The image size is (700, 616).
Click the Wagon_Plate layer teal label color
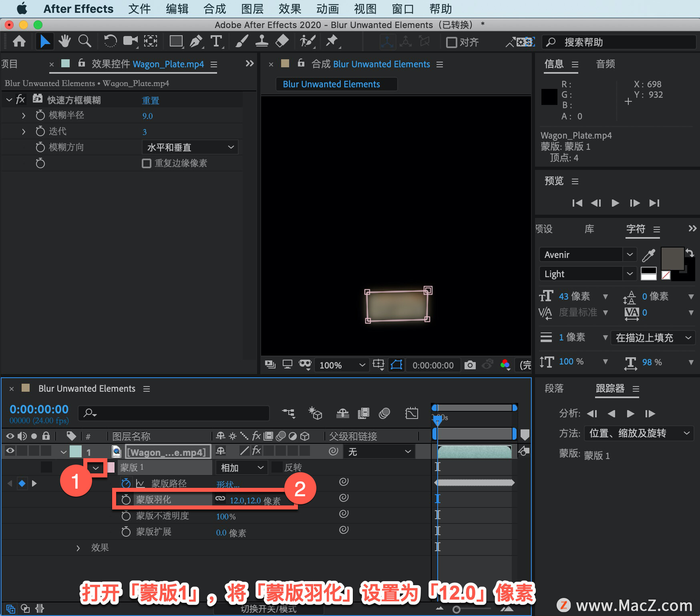(76, 451)
